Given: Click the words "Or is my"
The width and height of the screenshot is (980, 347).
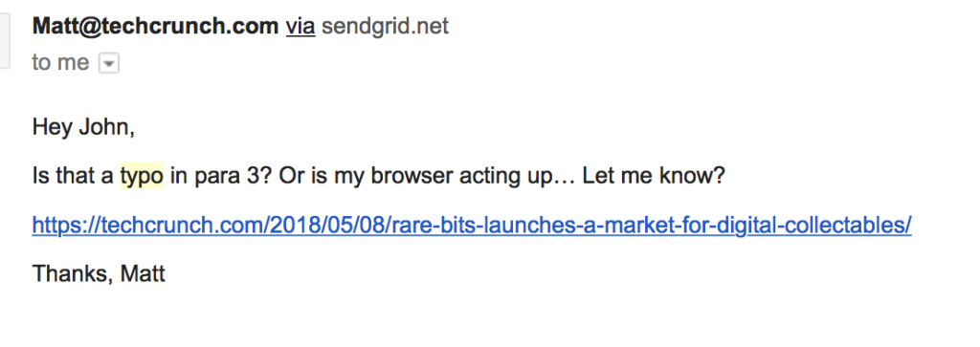Looking at the screenshot, I should click(x=322, y=177).
